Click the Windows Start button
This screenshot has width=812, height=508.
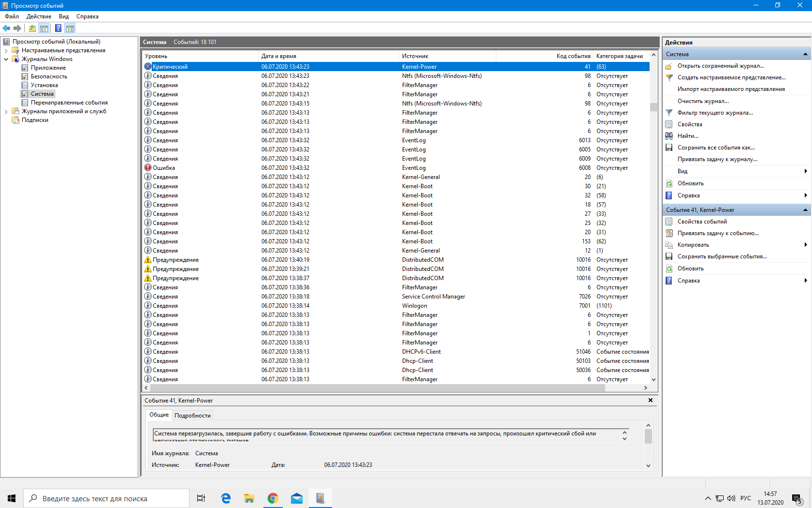pos(12,498)
